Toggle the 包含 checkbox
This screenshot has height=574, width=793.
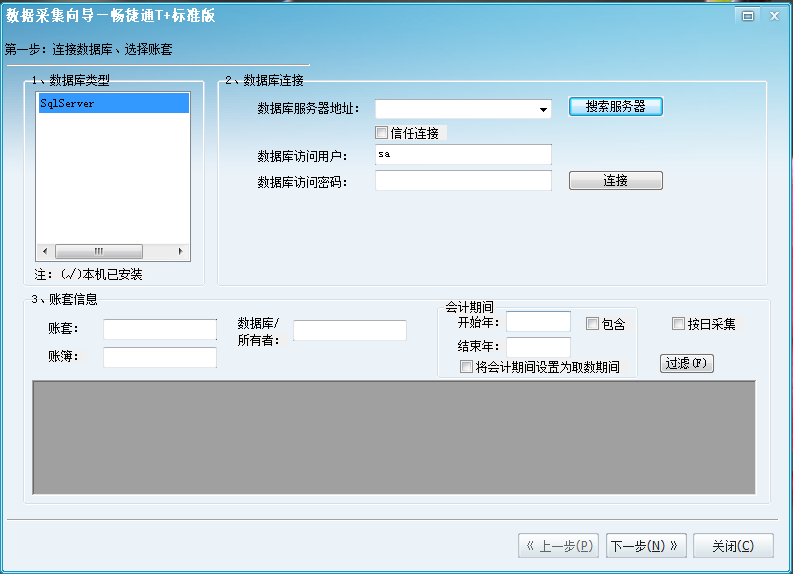(x=592, y=324)
